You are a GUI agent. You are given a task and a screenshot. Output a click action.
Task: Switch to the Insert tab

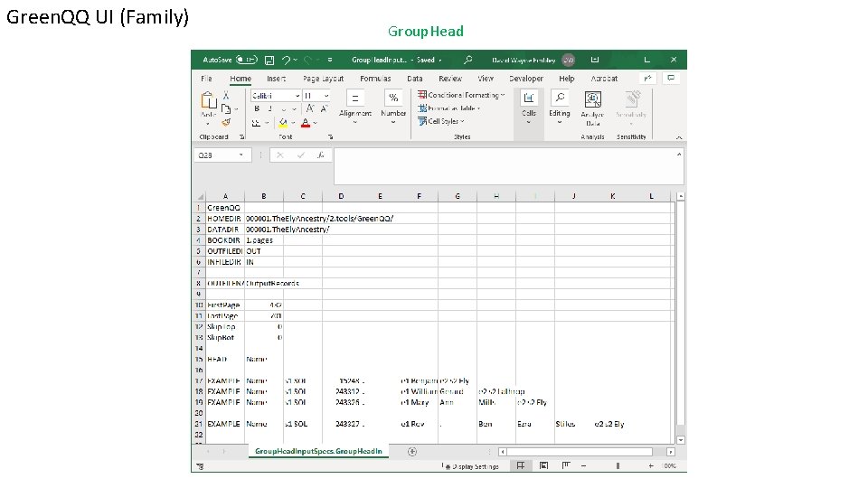(277, 79)
